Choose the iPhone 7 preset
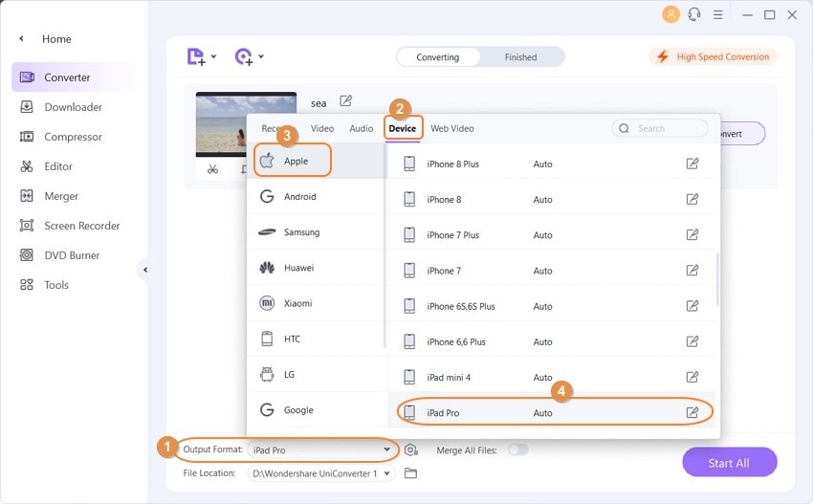Viewport: 813px width, 504px height. pos(552,271)
